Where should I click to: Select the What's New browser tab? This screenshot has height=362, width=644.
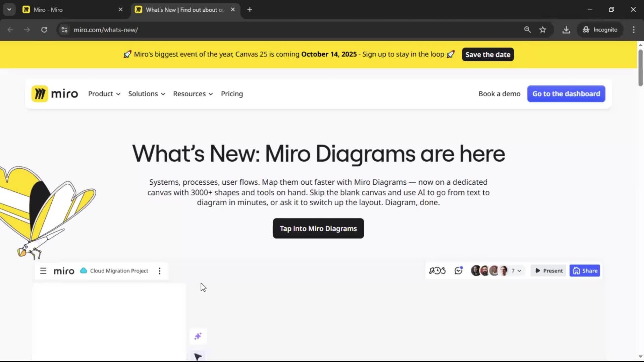pos(185,10)
